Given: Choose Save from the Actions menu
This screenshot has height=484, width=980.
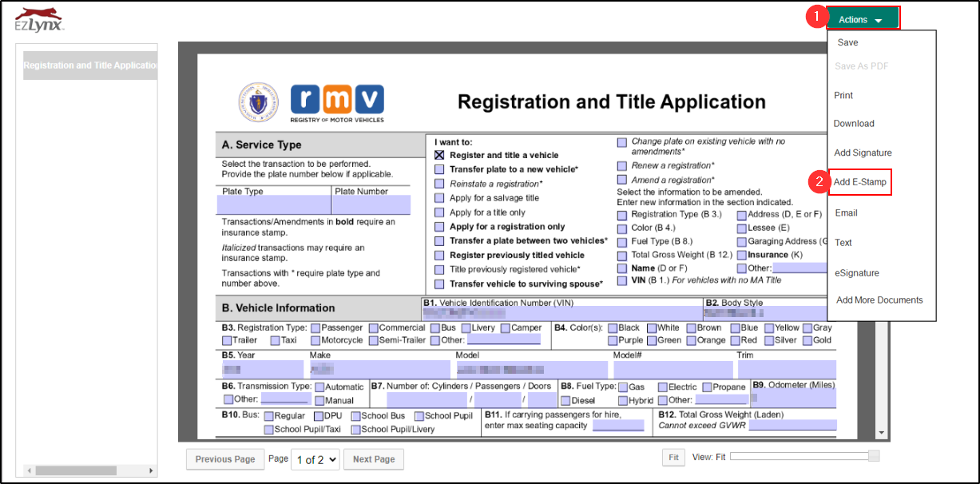Looking at the screenshot, I should click(x=847, y=42).
